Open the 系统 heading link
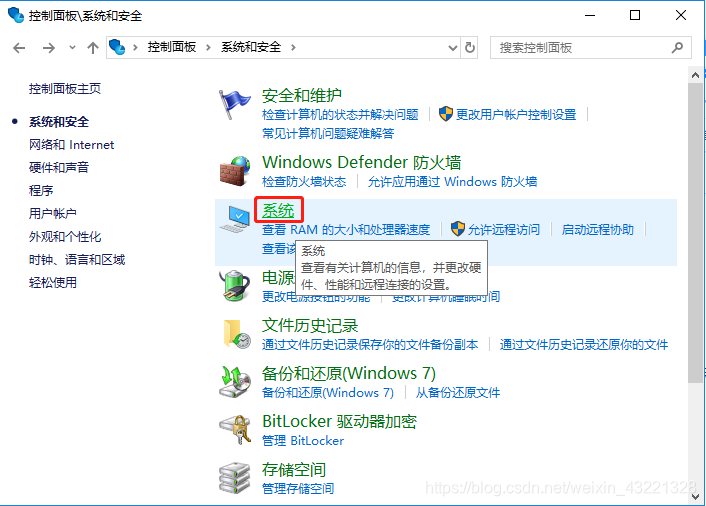This screenshot has height=506, width=706. click(278, 210)
